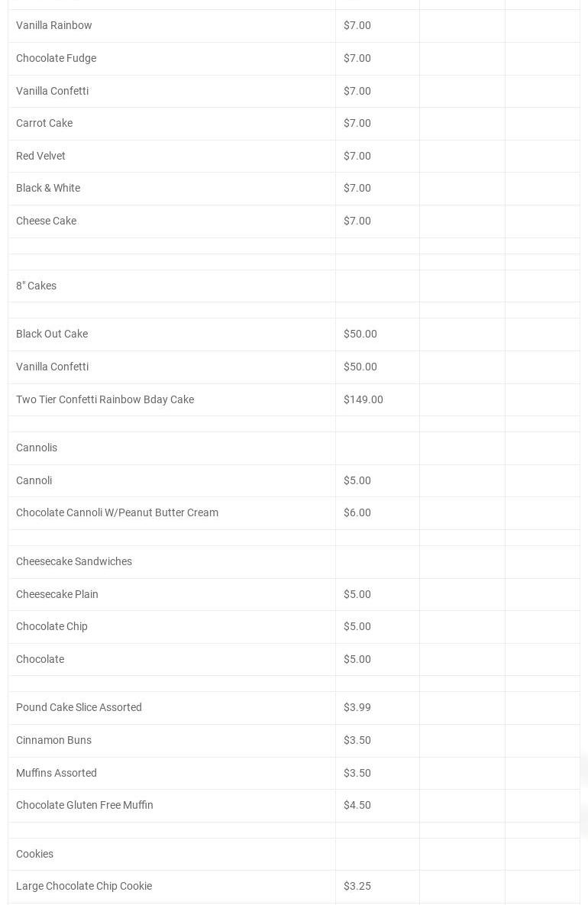Select the Large Chocolate Chip Cookie item

[84, 886]
